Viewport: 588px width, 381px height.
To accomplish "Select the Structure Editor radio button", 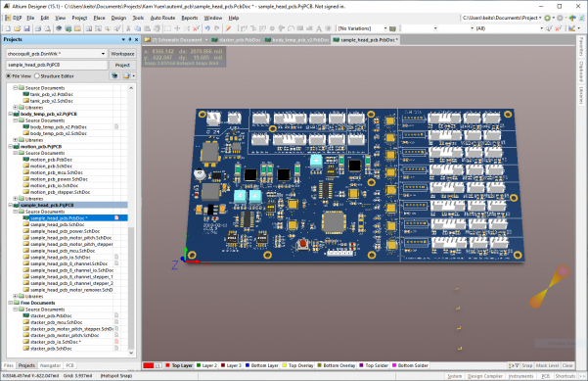I will (37, 75).
